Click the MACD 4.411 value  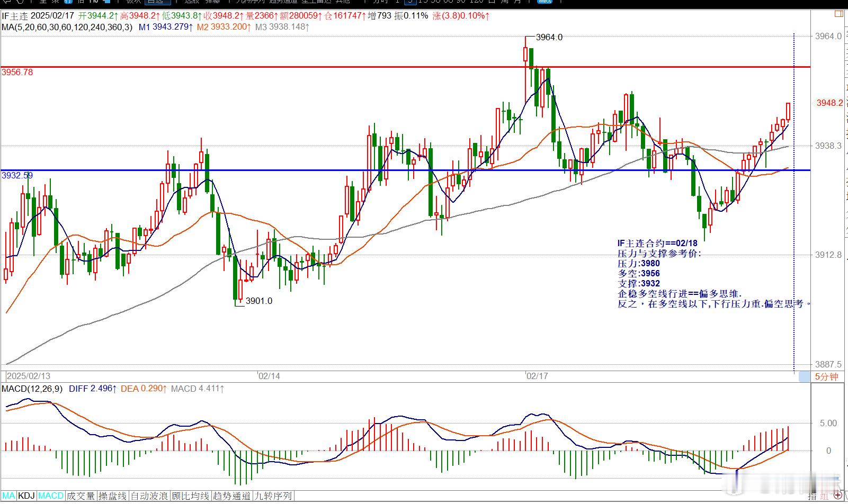197,389
